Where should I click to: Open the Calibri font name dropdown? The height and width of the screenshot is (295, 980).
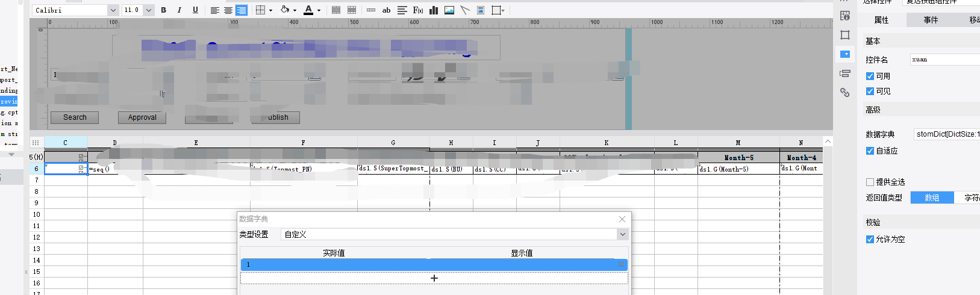click(x=113, y=10)
